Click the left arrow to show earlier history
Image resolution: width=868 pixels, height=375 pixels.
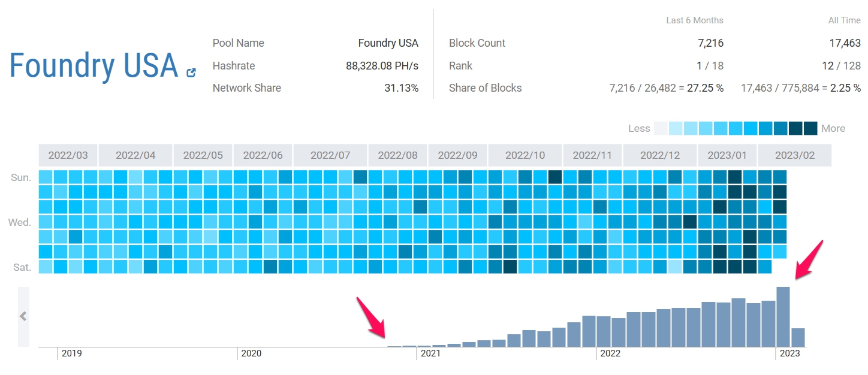pyautogui.click(x=23, y=316)
